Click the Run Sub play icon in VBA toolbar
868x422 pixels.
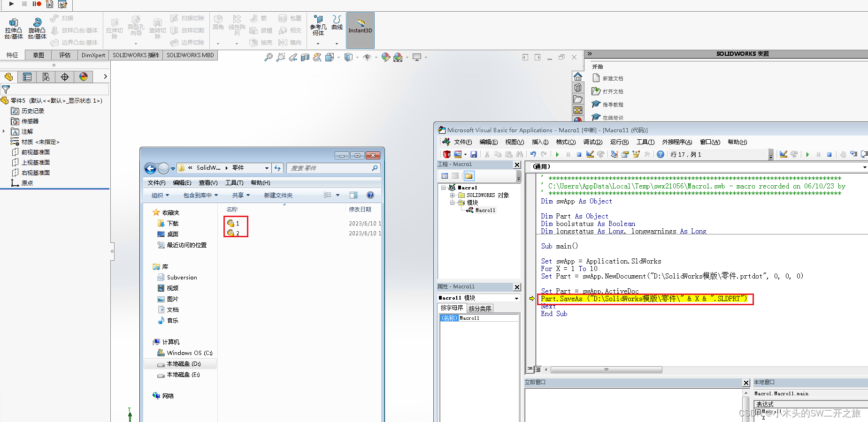557,154
